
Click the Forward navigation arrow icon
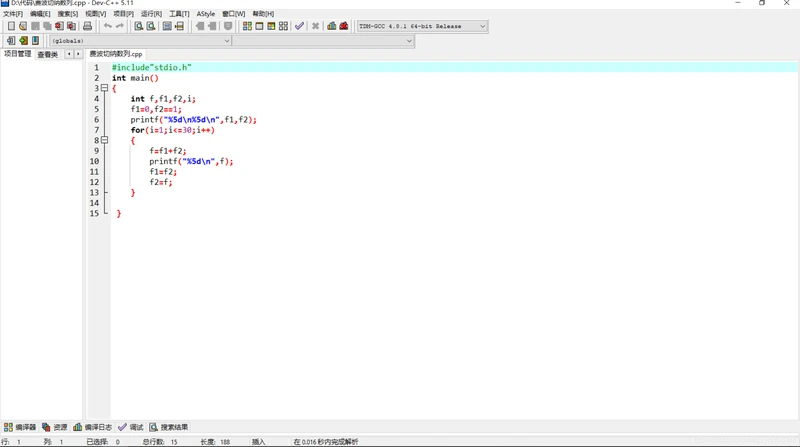(x=212, y=26)
